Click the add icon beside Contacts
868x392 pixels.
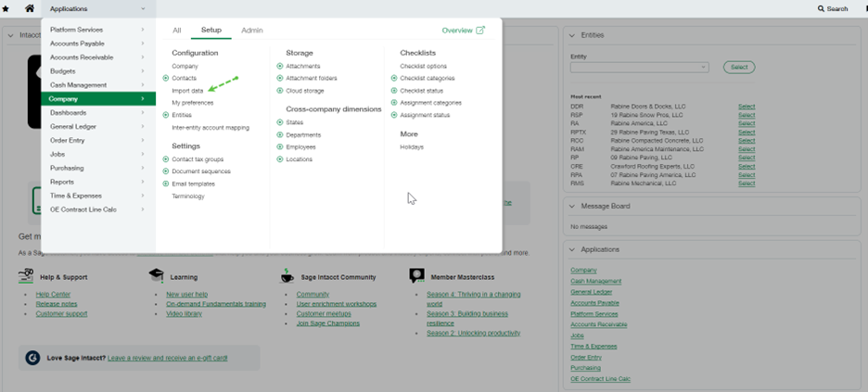coord(166,79)
